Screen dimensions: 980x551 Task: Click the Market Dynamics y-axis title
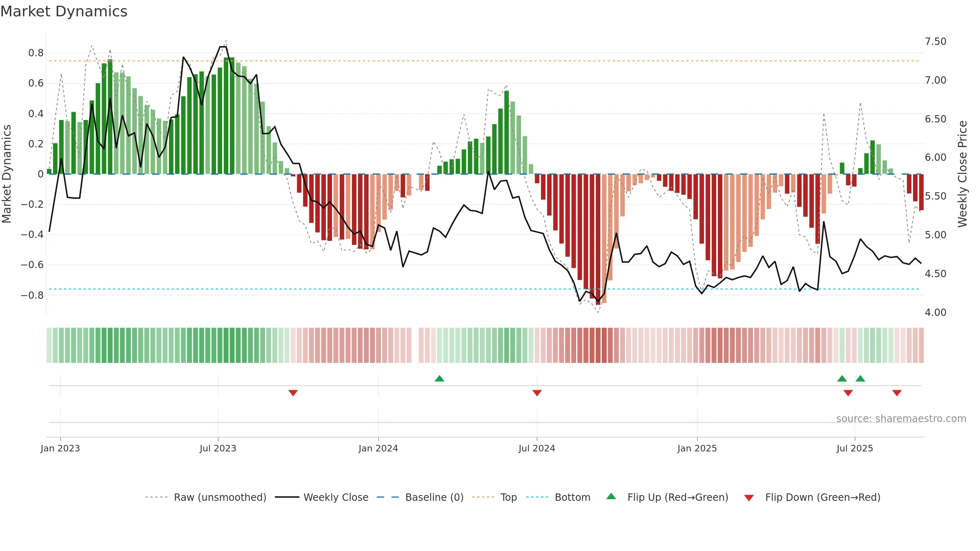tap(7, 174)
